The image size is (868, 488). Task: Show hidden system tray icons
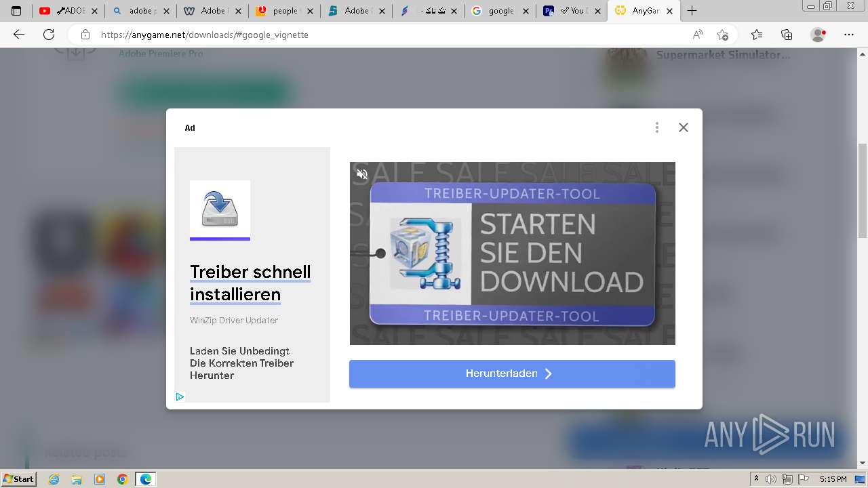[757, 479]
